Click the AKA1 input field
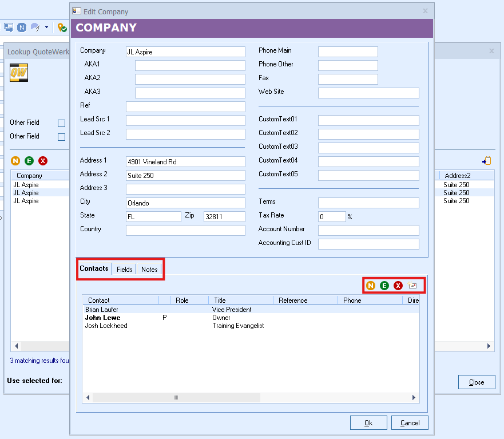504x439 pixels. point(190,66)
